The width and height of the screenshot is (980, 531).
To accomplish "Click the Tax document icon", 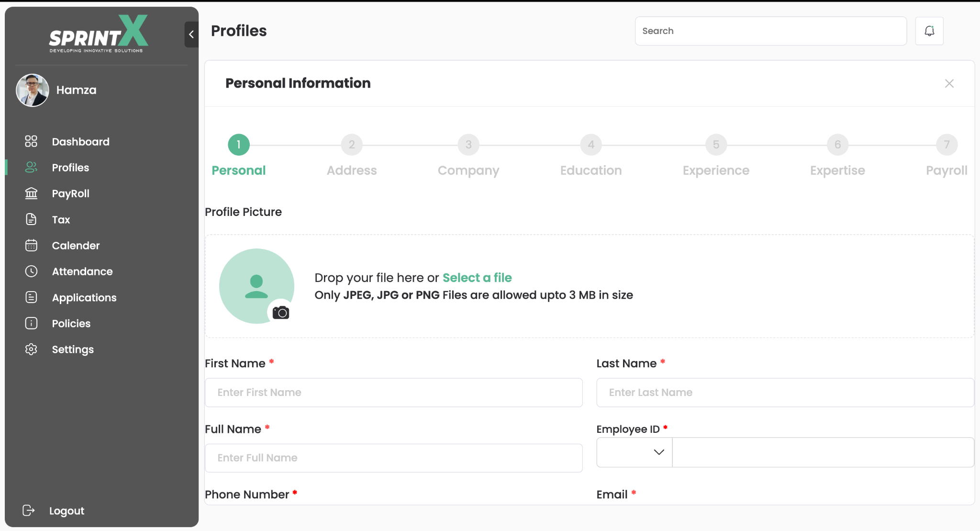I will [31, 219].
